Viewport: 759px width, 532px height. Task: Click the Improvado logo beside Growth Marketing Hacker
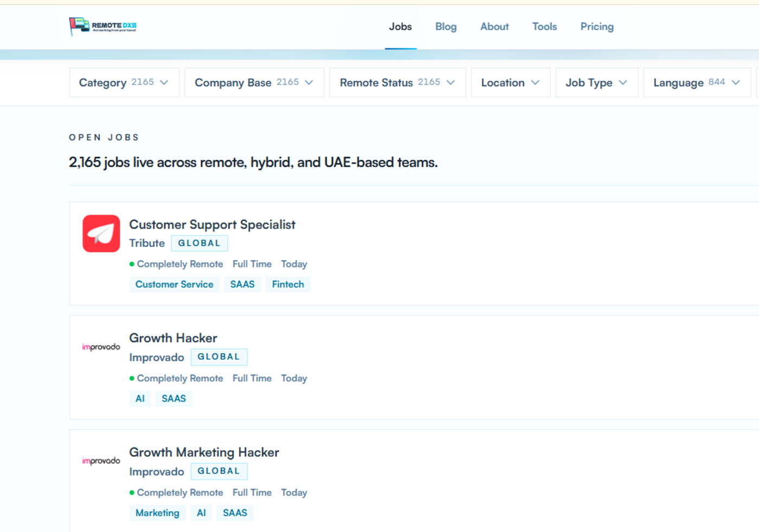click(101, 461)
